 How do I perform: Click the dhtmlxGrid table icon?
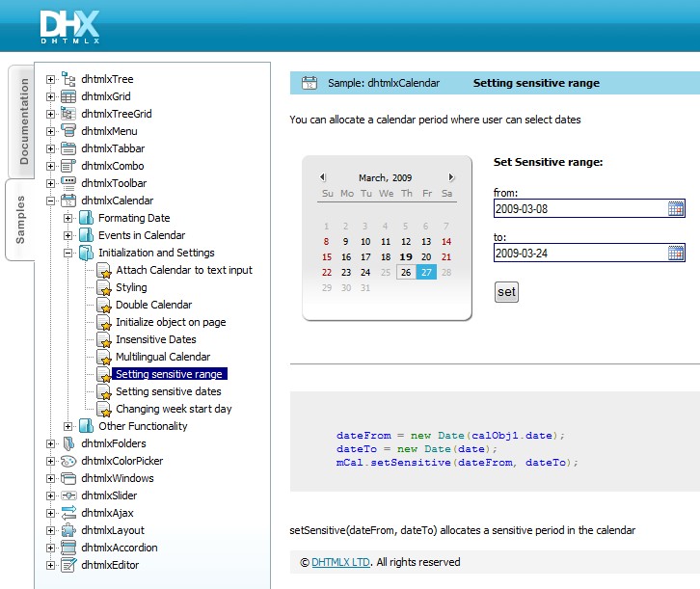68,96
